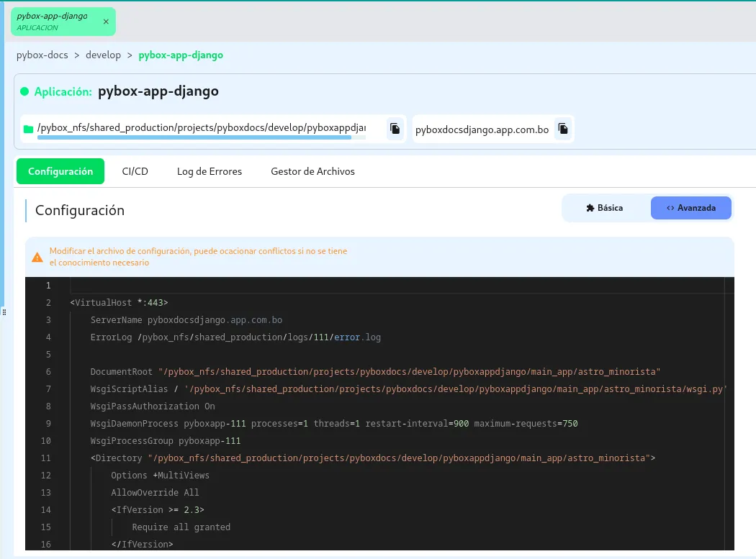Screen dimensions: 756x559
Task: Click the pyboxdocsdjango.app.com.bo domain text
Action: click(482, 129)
